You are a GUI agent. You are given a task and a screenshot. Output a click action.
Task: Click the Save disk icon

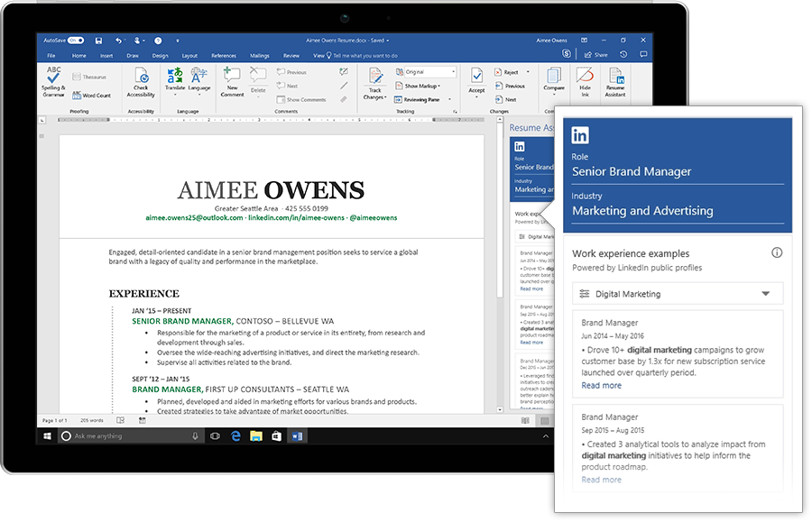(x=98, y=41)
